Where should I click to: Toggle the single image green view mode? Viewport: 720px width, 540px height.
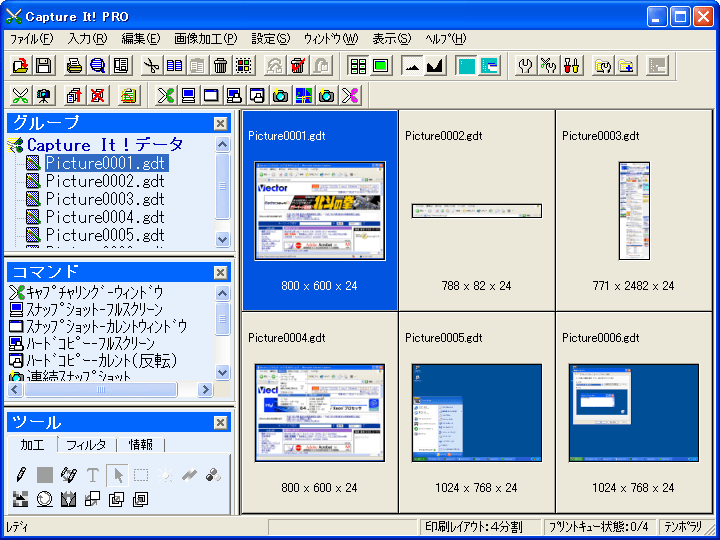point(381,66)
